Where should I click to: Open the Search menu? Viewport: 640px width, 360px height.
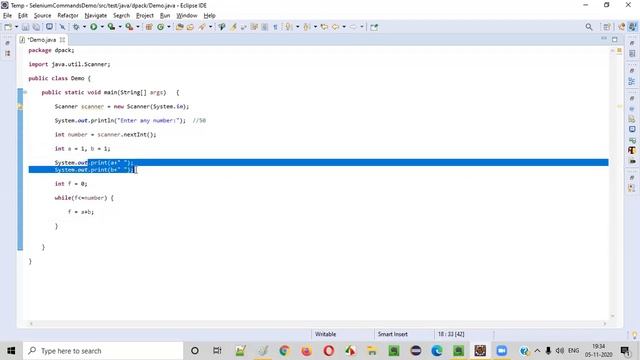[121, 16]
